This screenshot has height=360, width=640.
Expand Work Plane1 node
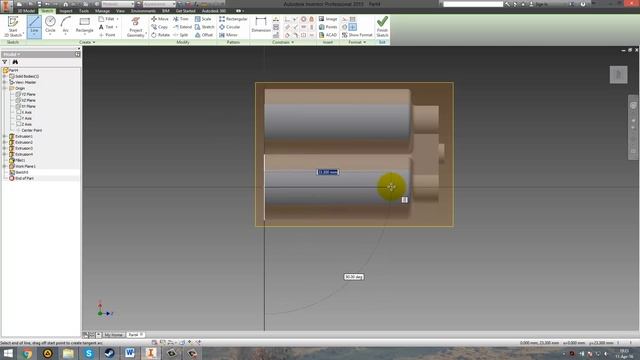coord(5,167)
